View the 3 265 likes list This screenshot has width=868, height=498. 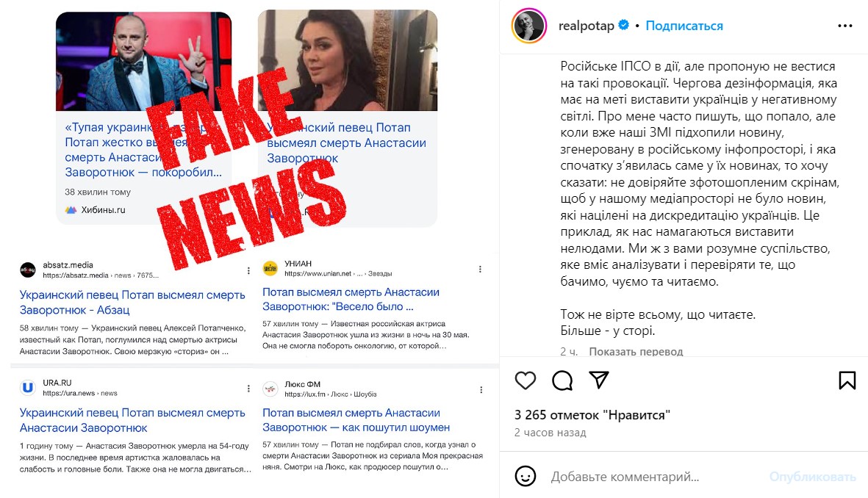coord(592,414)
